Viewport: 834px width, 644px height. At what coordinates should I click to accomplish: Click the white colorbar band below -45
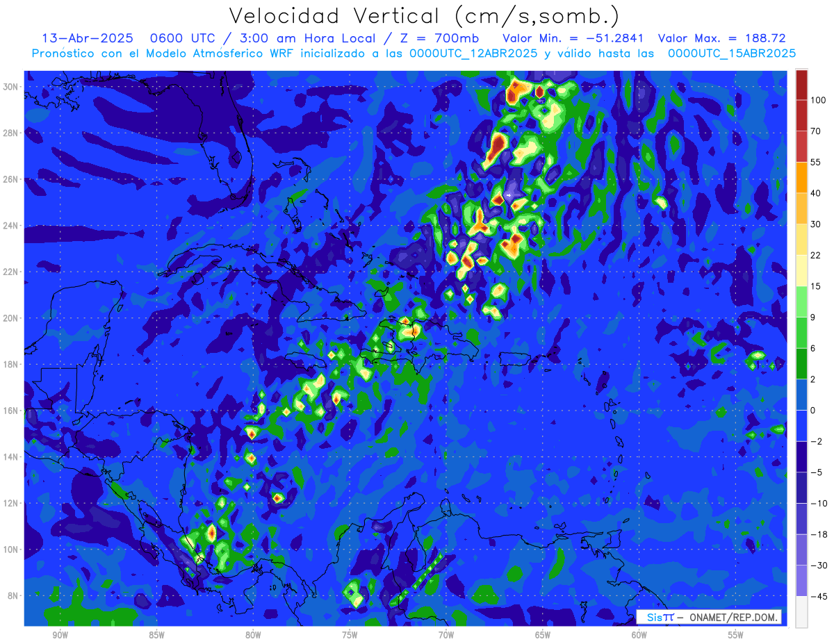pyautogui.click(x=801, y=611)
